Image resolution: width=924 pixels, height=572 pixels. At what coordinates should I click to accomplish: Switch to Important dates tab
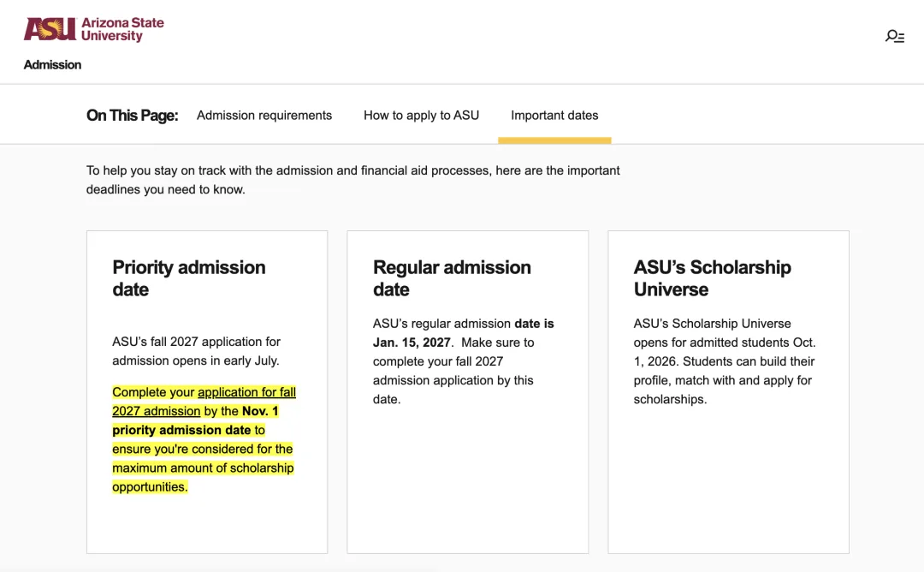(x=554, y=115)
